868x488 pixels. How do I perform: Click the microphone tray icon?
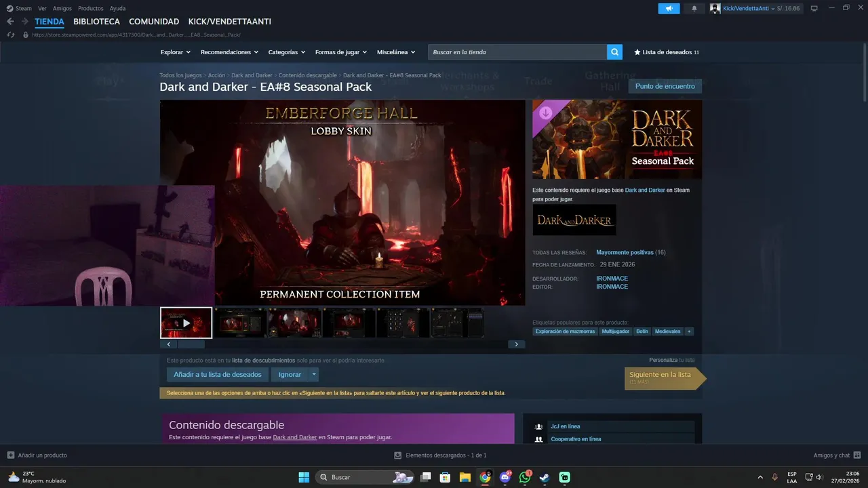[775, 477]
